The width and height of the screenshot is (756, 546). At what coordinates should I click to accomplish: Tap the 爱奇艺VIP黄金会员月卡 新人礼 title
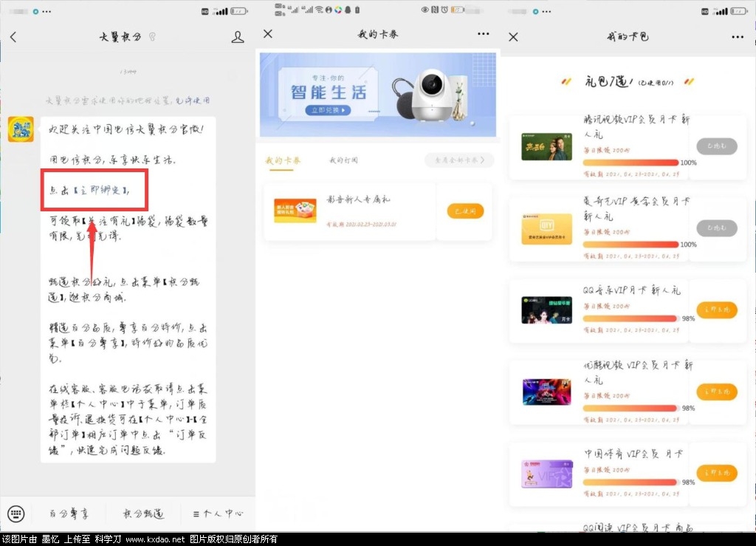point(636,209)
